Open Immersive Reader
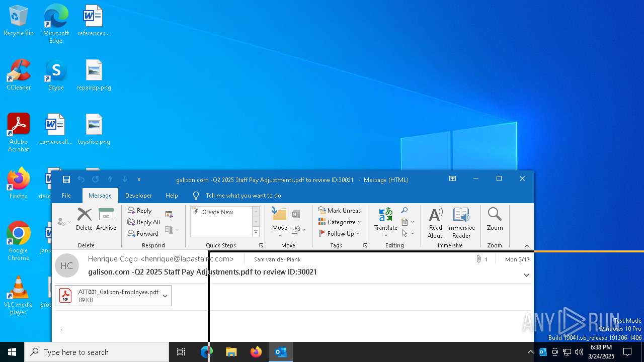Viewport: 644px width, 362px height. [x=461, y=222]
